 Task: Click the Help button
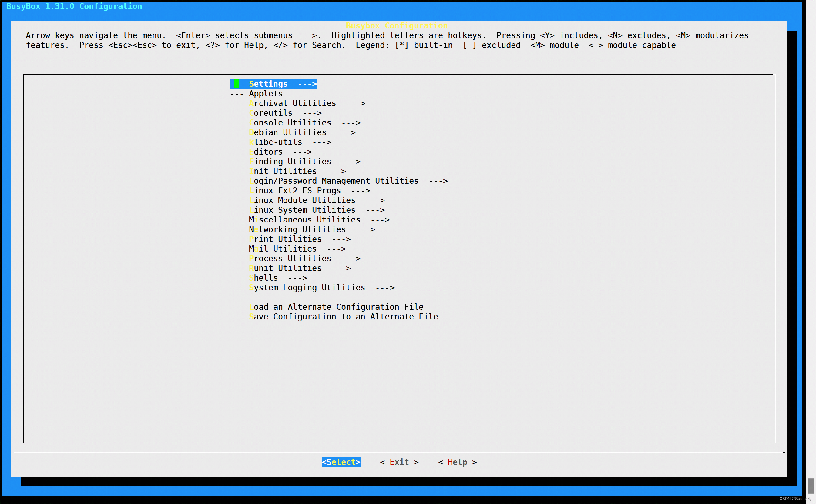[x=457, y=462]
